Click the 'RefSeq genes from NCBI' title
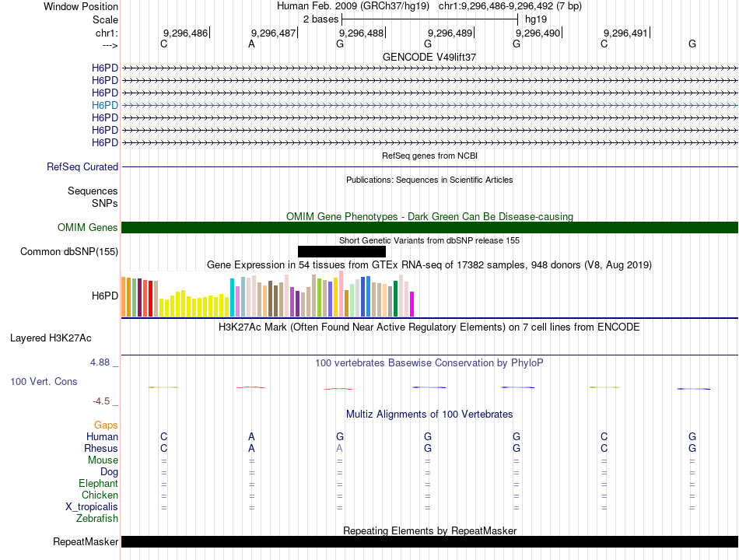739x560 pixels. (x=429, y=156)
